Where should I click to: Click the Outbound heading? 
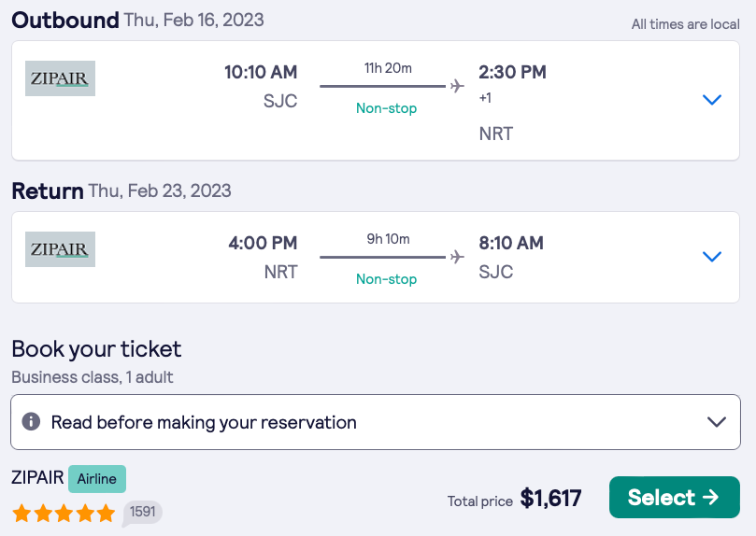tap(65, 20)
